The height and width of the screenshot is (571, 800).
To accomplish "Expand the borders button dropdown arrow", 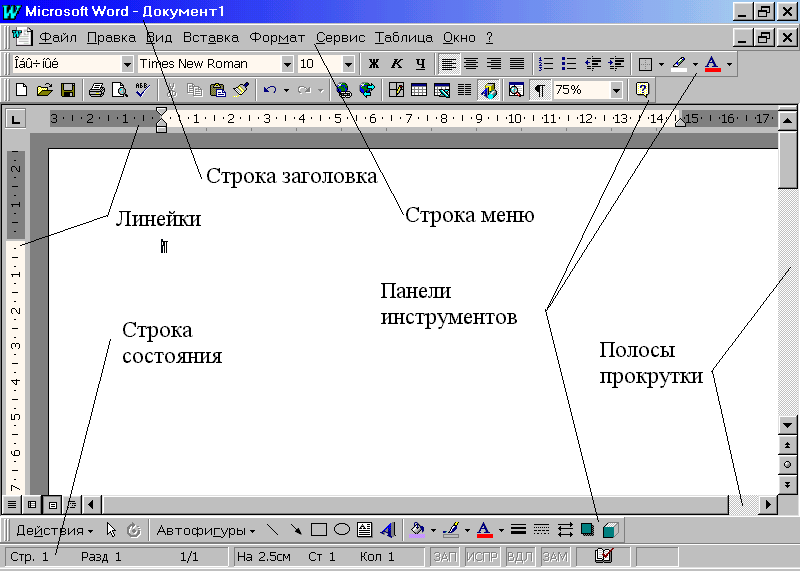I will click(x=662, y=64).
